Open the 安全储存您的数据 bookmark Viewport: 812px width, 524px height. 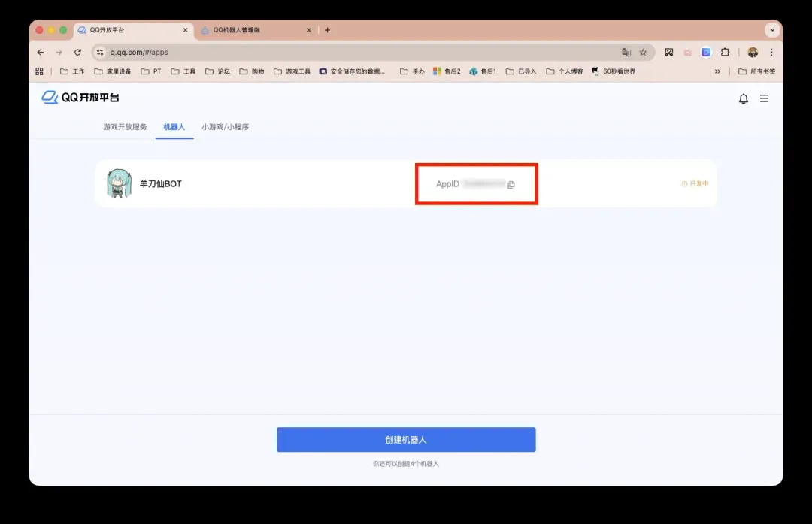(x=352, y=71)
